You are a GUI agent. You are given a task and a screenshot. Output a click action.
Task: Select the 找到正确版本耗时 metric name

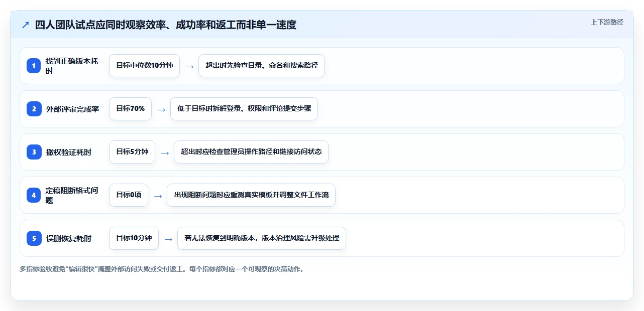(72, 66)
